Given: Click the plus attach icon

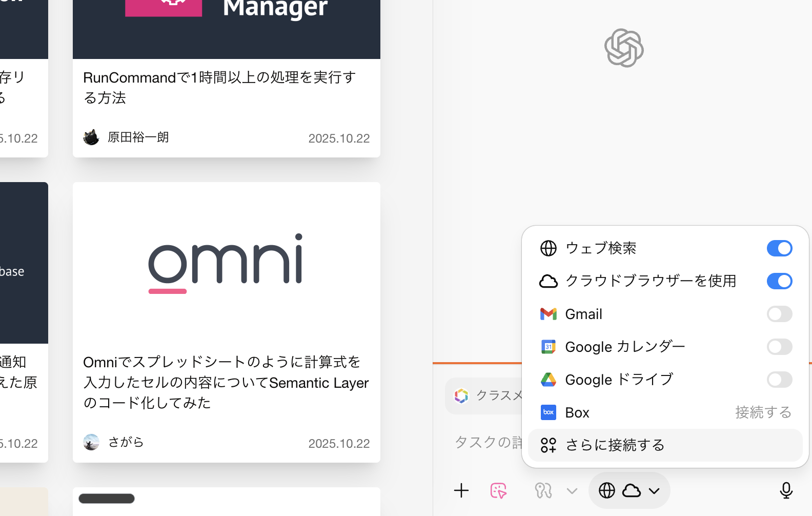Looking at the screenshot, I should (461, 491).
